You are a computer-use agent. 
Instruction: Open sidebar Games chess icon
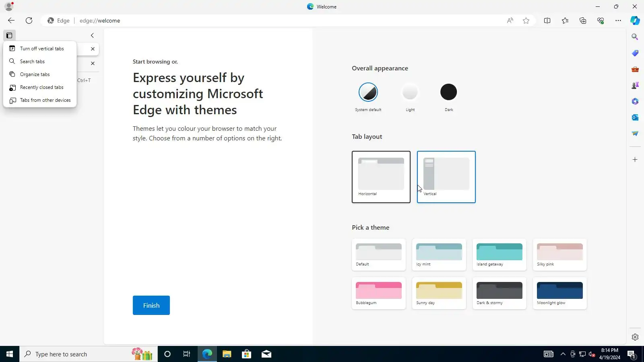pyautogui.click(x=635, y=85)
